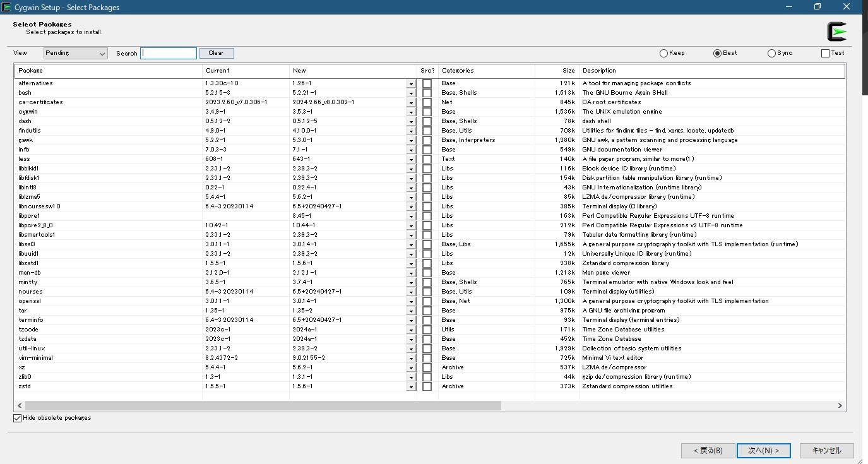
Task: Click the ncurses package name
Action: pos(30,292)
